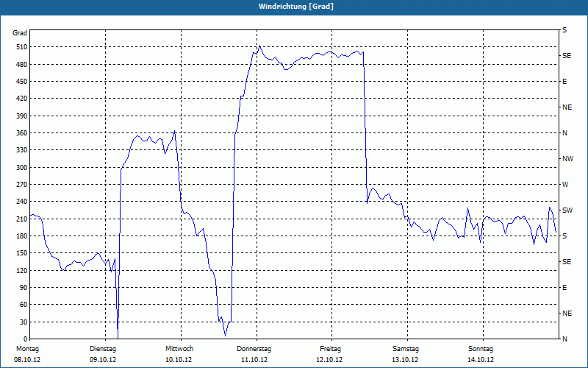Image resolution: width=588 pixels, height=368 pixels.
Task: Click the 270 degree axis label
Action: click(x=21, y=185)
